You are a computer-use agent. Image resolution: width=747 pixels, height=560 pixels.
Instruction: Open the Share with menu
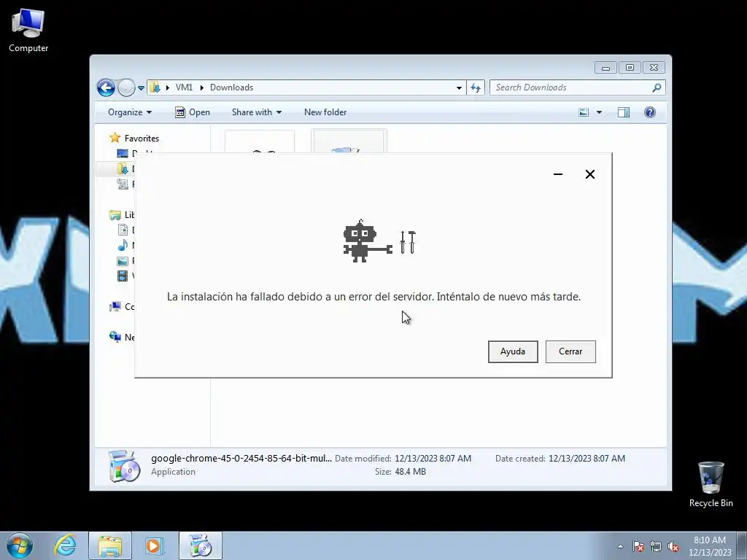click(256, 112)
